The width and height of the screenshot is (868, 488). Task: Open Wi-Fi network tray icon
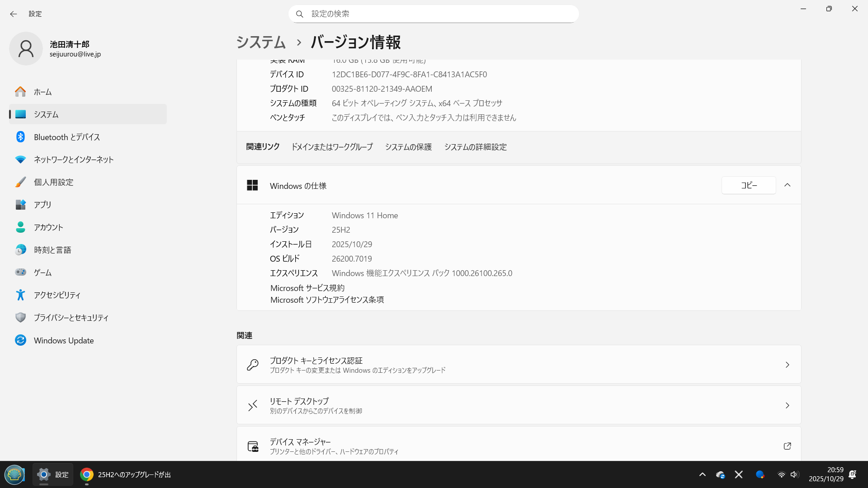coord(781,474)
